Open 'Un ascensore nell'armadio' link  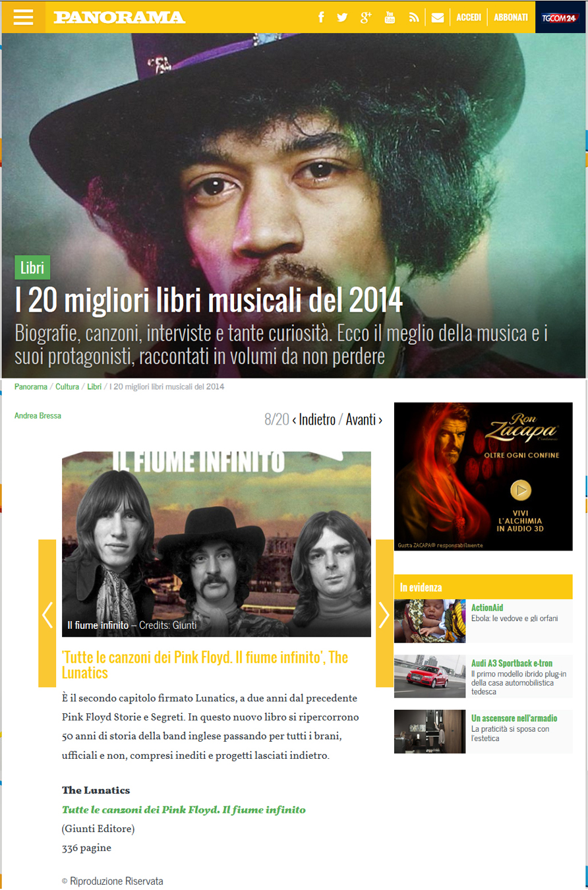point(514,718)
